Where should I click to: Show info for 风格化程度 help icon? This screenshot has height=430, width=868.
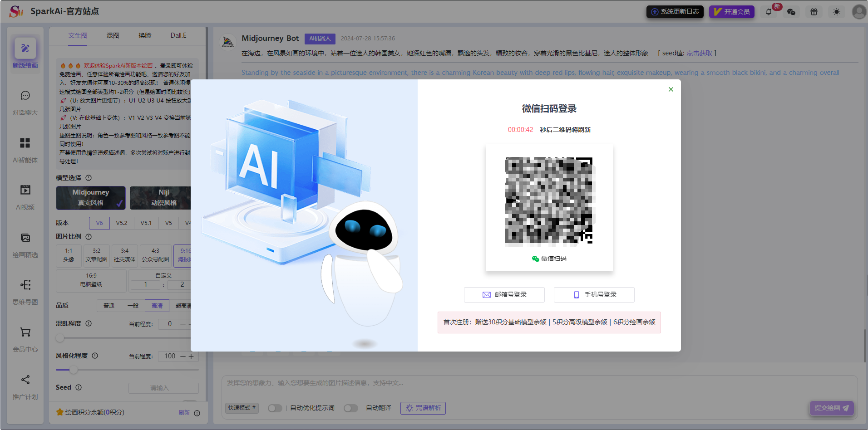pyautogui.click(x=95, y=356)
